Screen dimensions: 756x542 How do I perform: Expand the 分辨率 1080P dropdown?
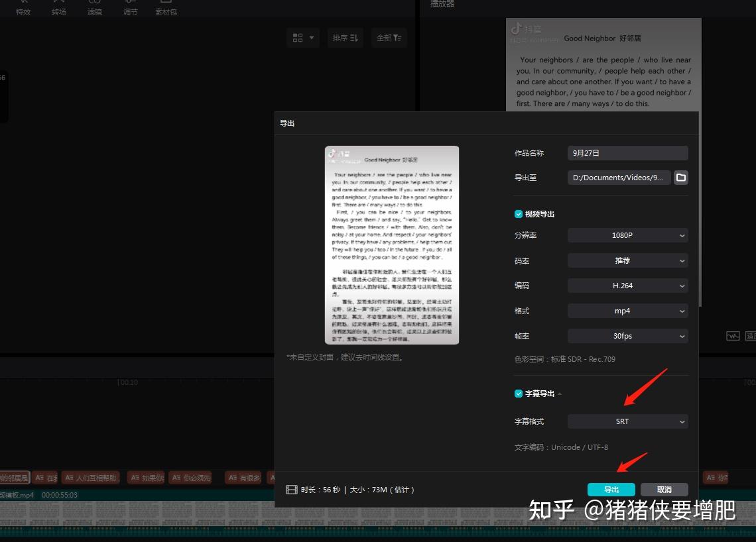point(627,235)
